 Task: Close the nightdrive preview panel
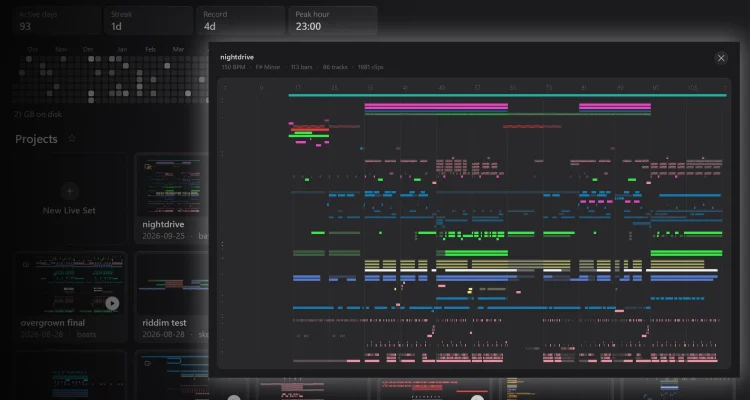[x=721, y=58]
